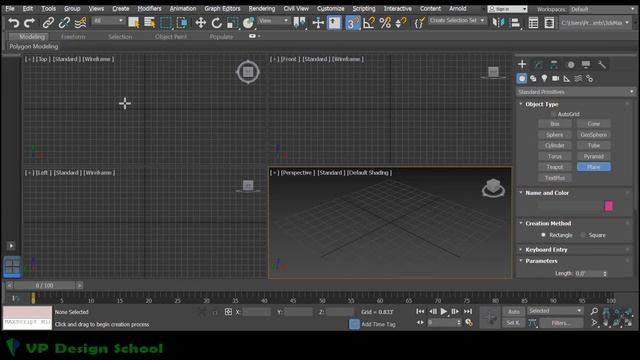The image size is (640, 360).
Task: Open the Align tool
Action: [516, 23]
